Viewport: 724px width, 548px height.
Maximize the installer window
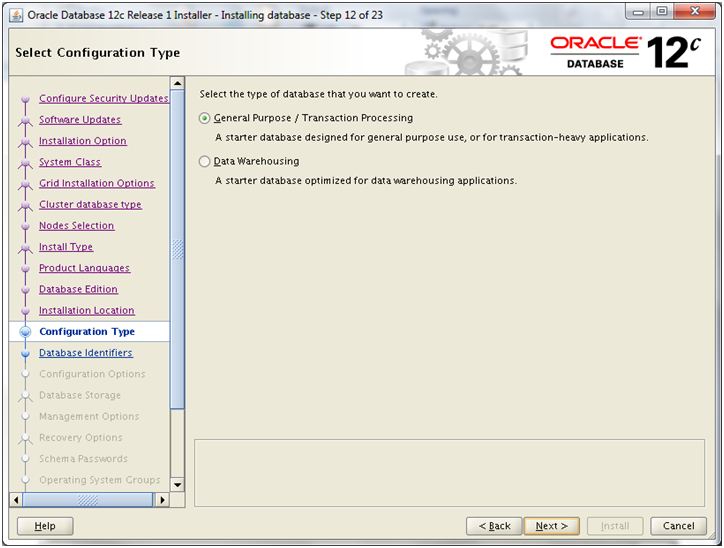[x=662, y=12]
